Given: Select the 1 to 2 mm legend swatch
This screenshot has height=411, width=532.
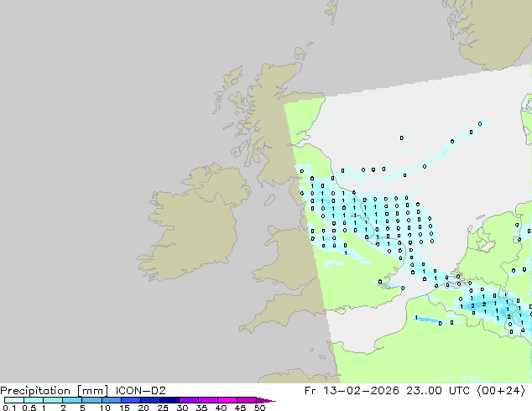Looking at the screenshot, I should coord(53,401).
